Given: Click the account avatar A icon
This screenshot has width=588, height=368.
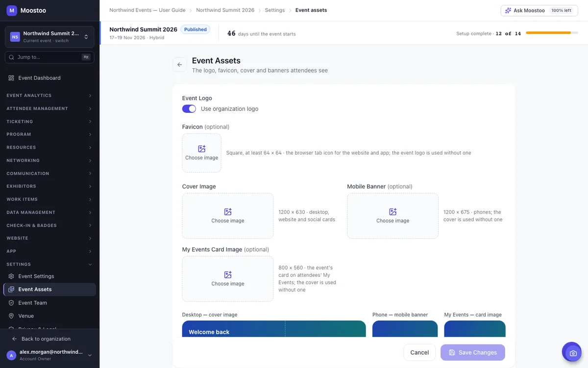Looking at the screenshot, I should (11, 355).
